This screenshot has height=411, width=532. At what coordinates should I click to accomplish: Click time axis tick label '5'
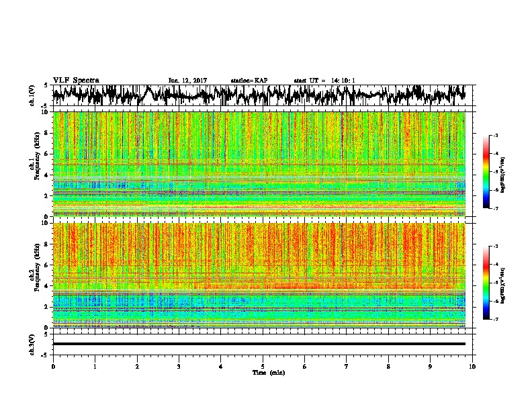(263, 366)
